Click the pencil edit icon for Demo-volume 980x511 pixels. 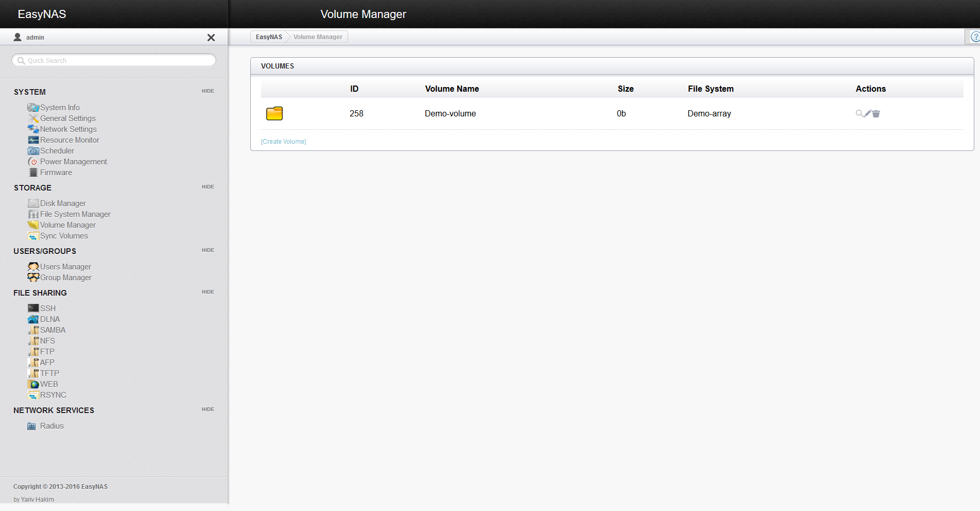pos(868,113)
